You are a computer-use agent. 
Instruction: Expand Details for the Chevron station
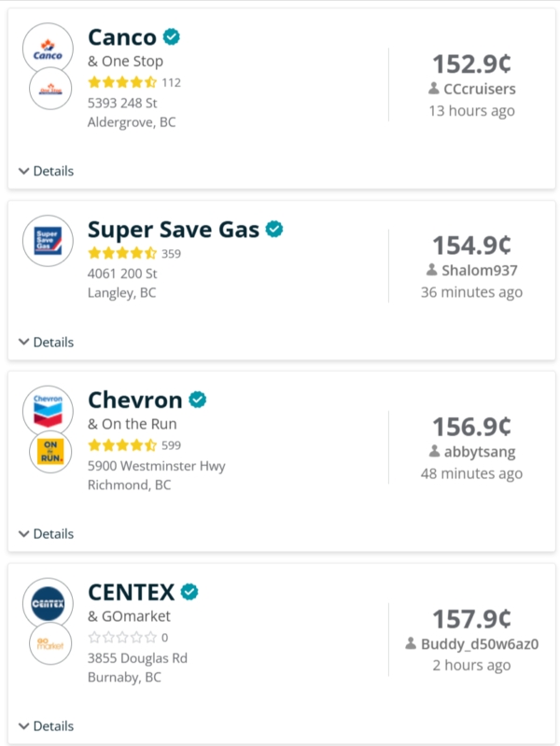46,534
